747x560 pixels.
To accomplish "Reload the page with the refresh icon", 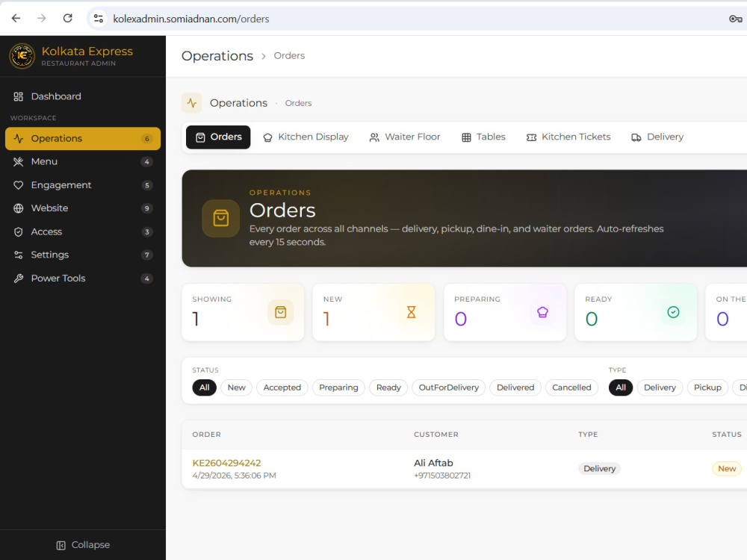I will point(68,18).
